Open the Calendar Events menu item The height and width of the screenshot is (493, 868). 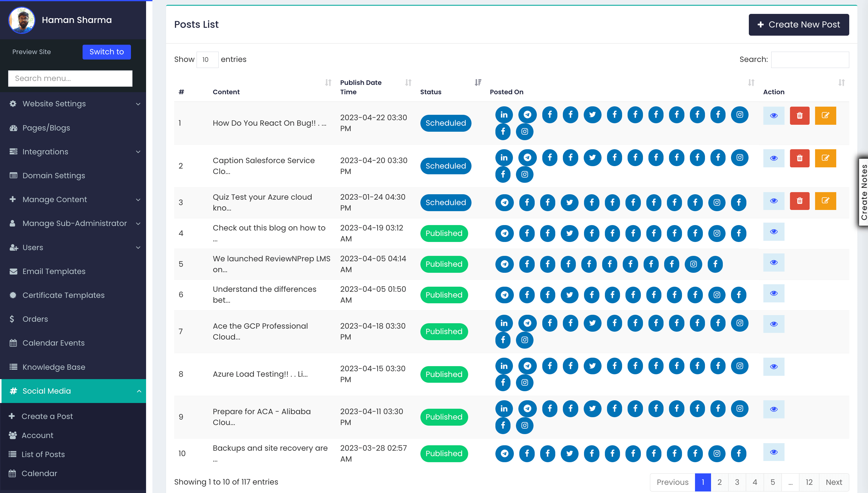53,343
